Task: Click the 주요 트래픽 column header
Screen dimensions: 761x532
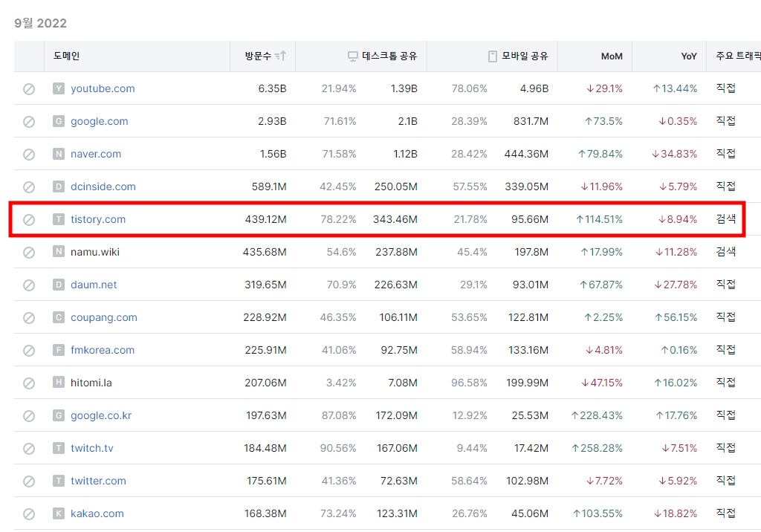Action: 734,56
